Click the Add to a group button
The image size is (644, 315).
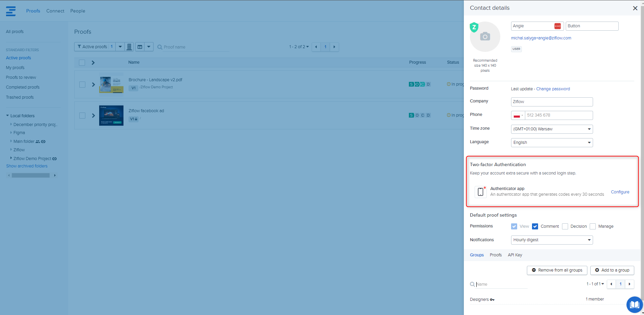pyautogui.click(x=612, y=270)
